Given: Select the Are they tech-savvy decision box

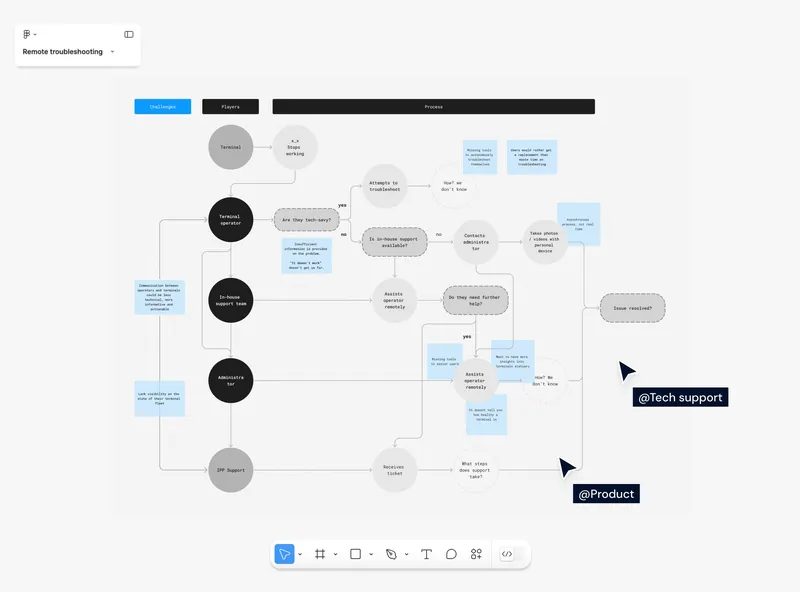Looking at the screenshot, I should (307, 220).
